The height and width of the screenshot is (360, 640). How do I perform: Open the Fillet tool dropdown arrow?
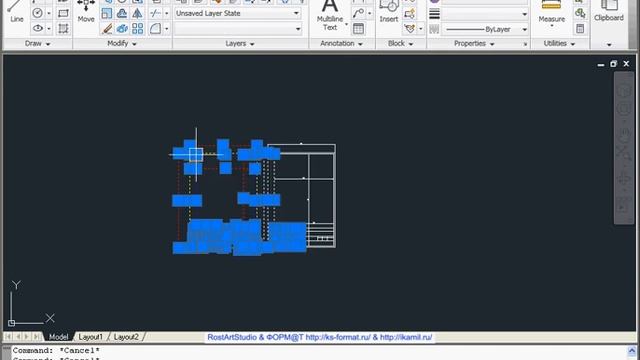(167, 29)
